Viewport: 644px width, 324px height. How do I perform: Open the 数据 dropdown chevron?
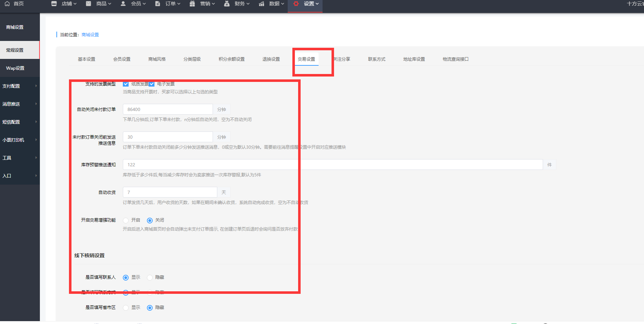[x=282, y=4]
